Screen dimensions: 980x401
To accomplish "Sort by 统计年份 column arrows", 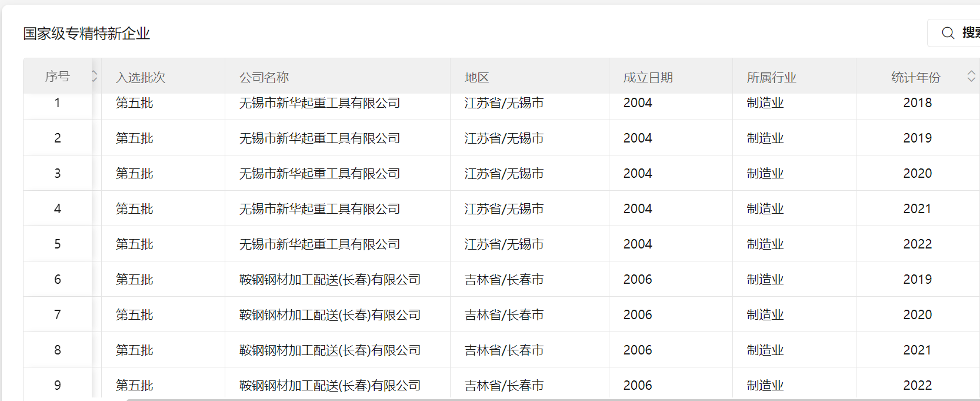I will 971,76.
